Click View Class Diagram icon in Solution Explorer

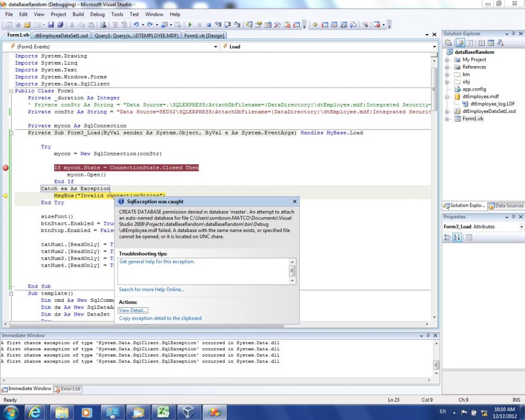(x=500, y=43)
